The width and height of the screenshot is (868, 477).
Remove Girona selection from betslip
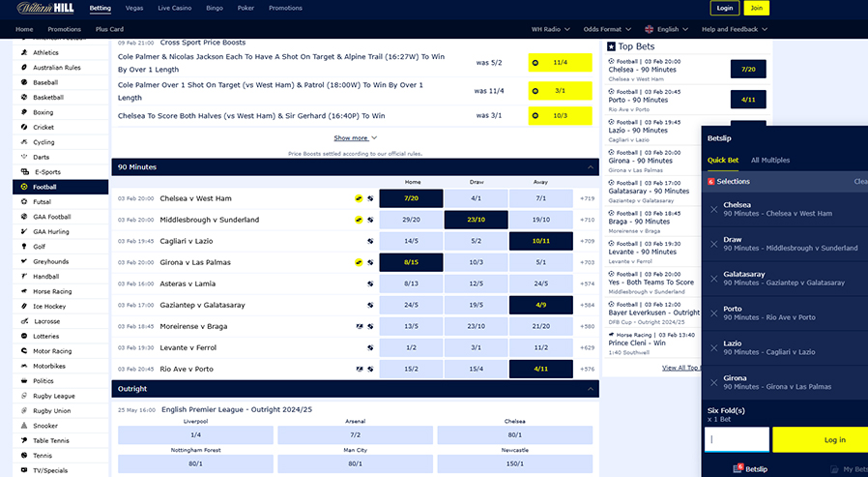coord(714,382)
